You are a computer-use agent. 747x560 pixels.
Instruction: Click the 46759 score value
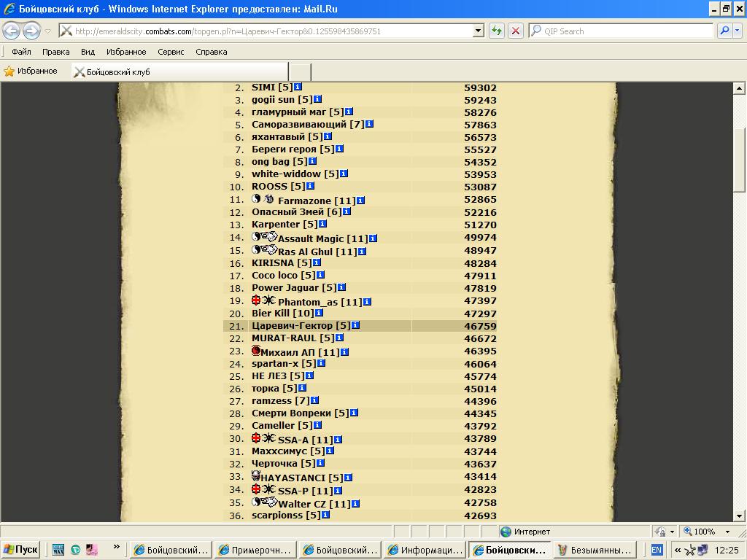click(480, 326)
